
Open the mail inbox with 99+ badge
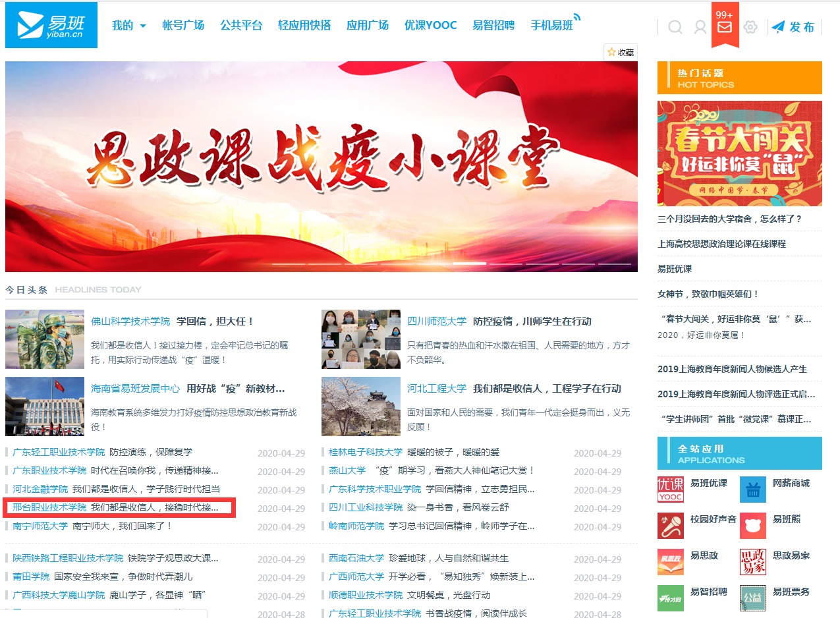point(725,26)
